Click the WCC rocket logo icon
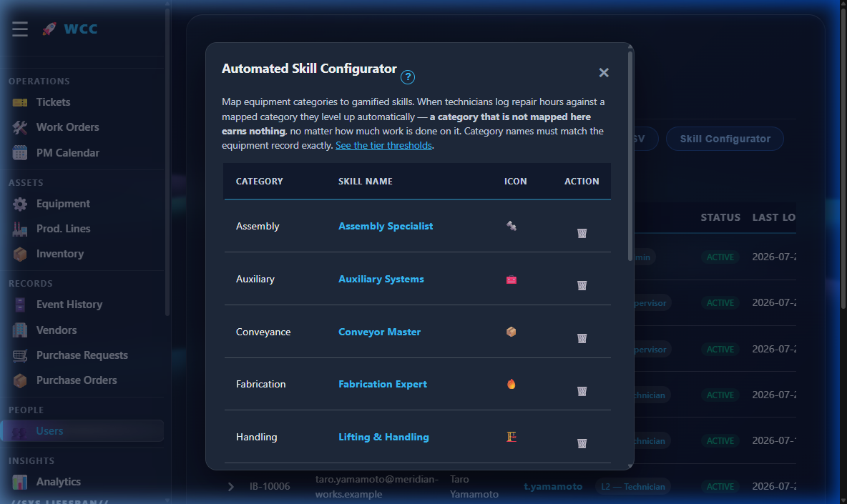The height and width of the screenshot is (504, 847). 49,29
